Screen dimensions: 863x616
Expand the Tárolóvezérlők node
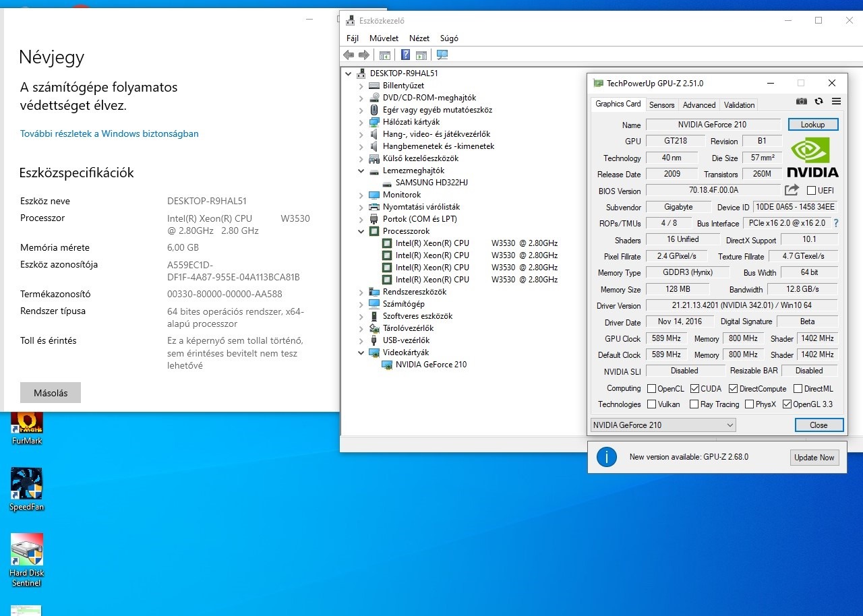click(361, 328)
